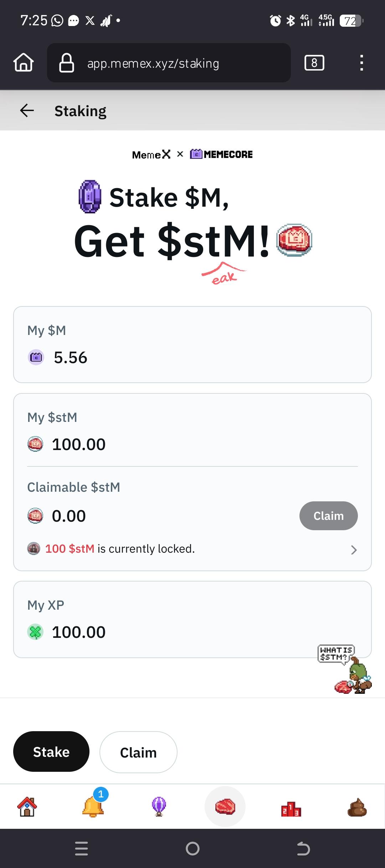
Task: Tap the house icon in bottom navigation
Action: pos(27,807)
